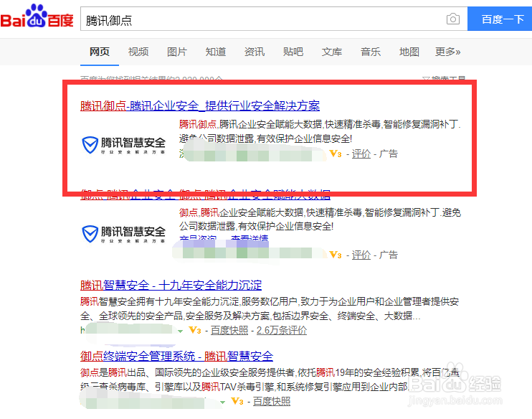Click the V3 badge beside 2.6万条评价

click(x=195, y=330)
